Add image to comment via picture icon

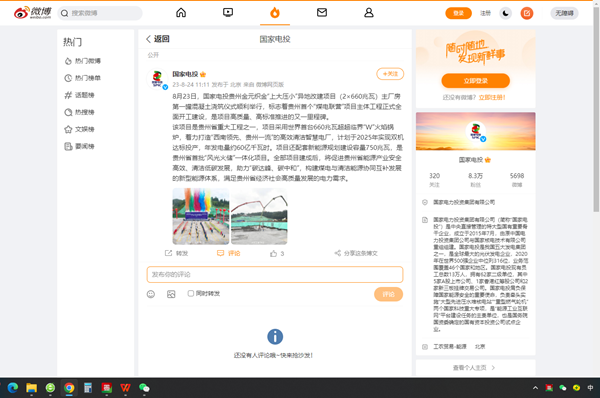coord(171,294)
